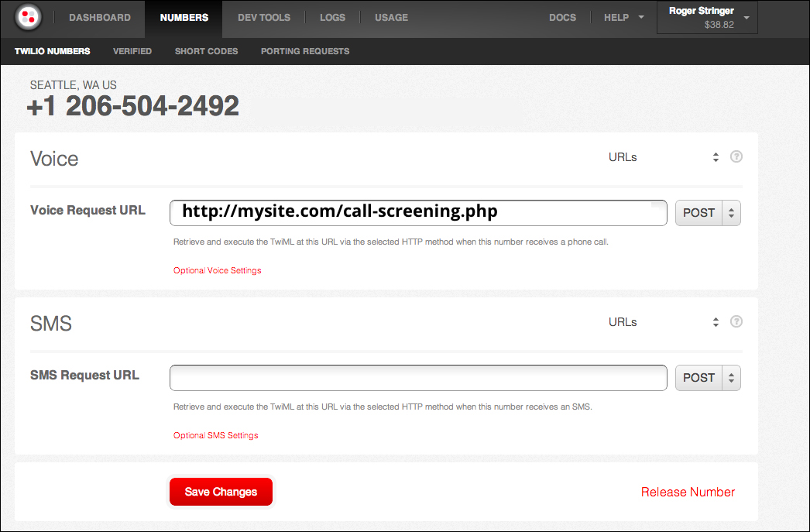This screenshot has height=532, width=810.
Task: Click the Twilio logo icon
Action: pos(29,17)
